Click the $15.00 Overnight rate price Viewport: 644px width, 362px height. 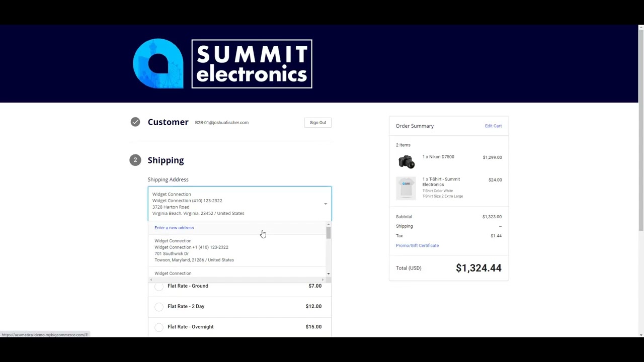click(313, 327)
